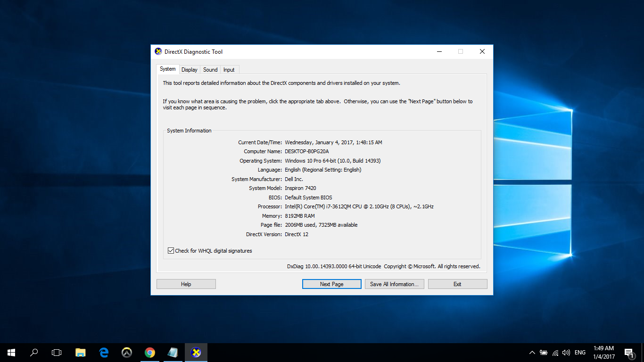Click page file 2006MB used value
This screenshot has height=362, width=644.
pyautogui.click(x=321, y=225)
